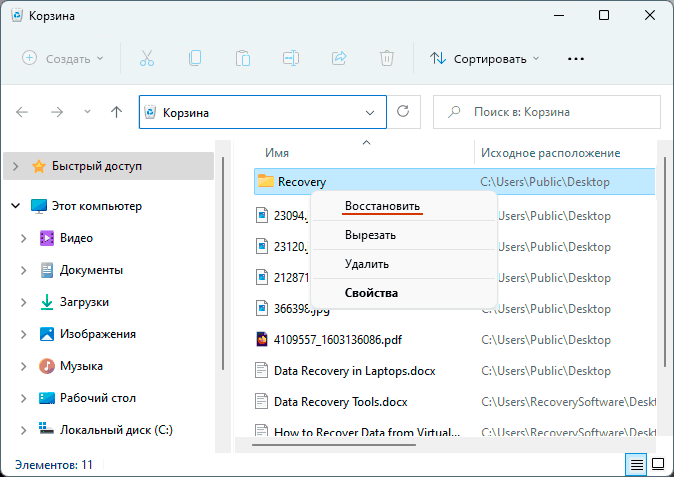This screenshot has width=674, height=477.
Task: Expand the address bar history dropdown
Action: click(x=372, y=112)
